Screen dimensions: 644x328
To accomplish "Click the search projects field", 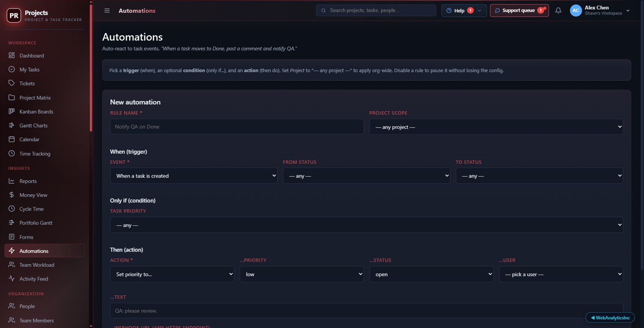I will tap(376, 10).
